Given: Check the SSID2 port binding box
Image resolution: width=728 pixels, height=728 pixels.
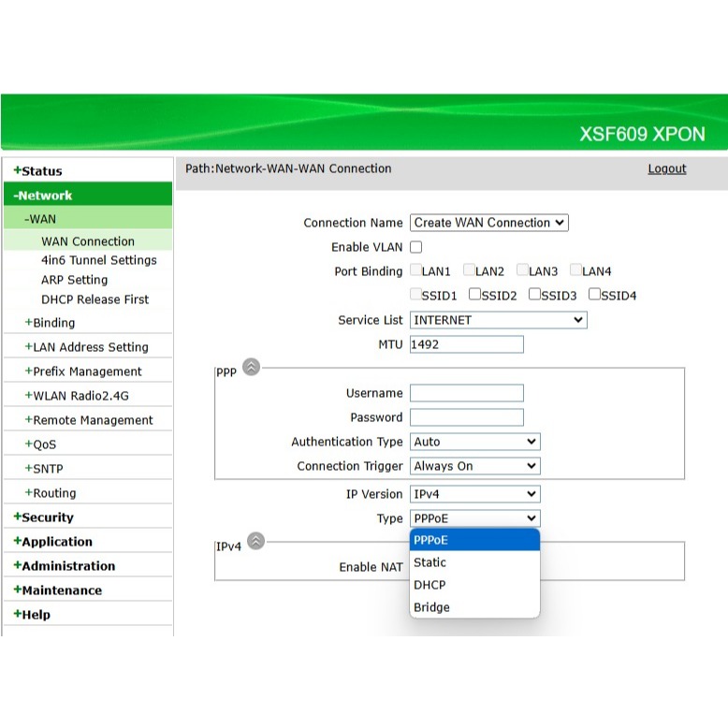Looking at the screenshot, I should (x=475, y=295).
